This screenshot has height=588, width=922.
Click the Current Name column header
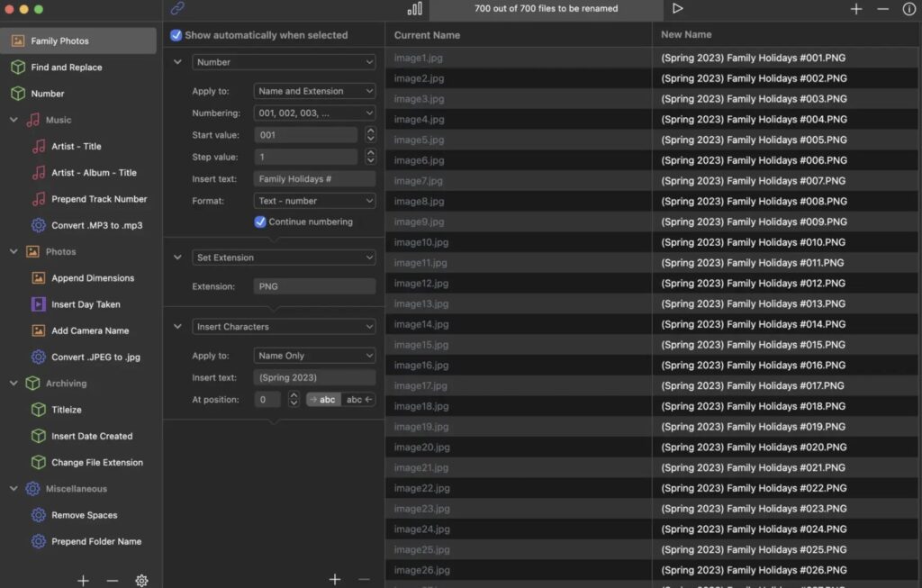click(427, 35)
